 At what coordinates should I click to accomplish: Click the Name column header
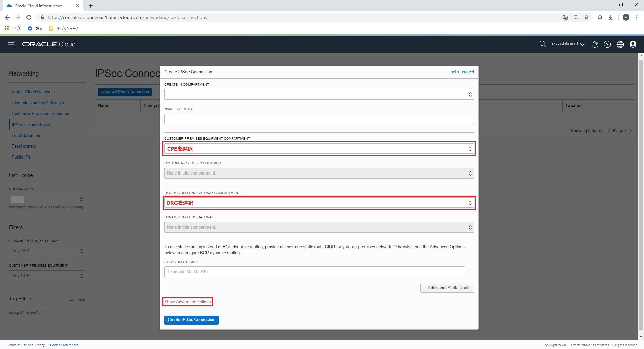click(x=104, y=106)
